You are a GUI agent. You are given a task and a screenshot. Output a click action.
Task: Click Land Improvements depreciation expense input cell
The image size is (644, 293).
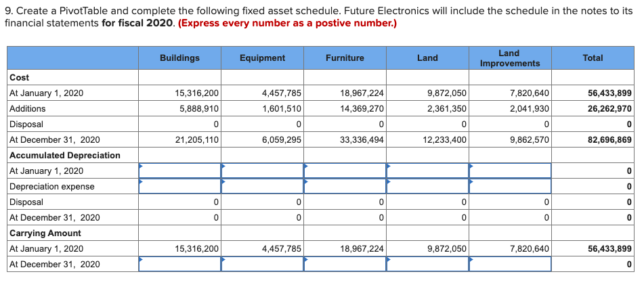click(x=510, y=186)
